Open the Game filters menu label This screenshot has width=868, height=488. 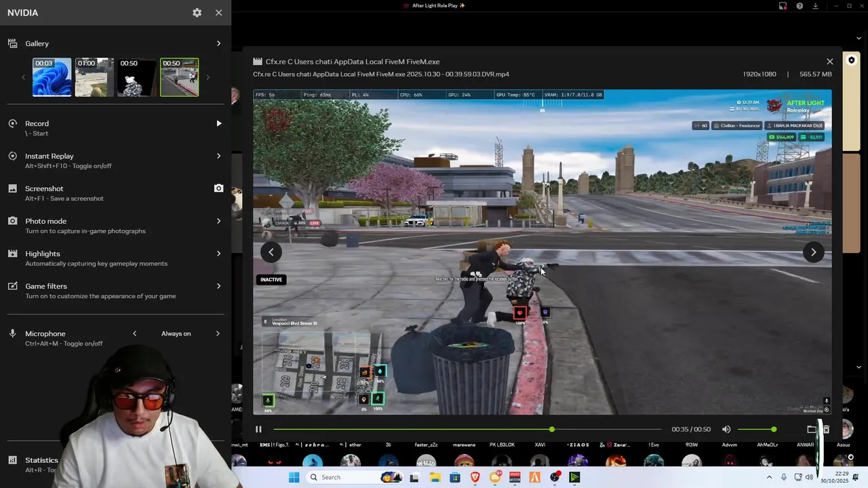click(x=46, y=286)
